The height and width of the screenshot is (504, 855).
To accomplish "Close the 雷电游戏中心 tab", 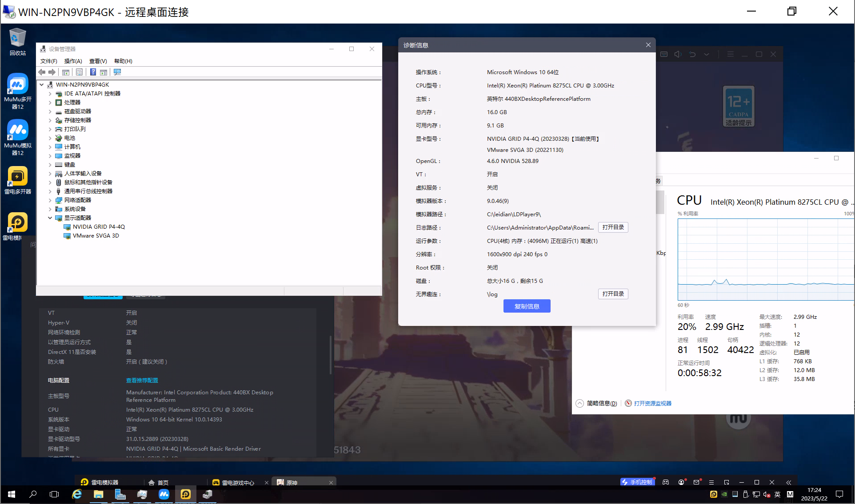I will coord(267,483).
